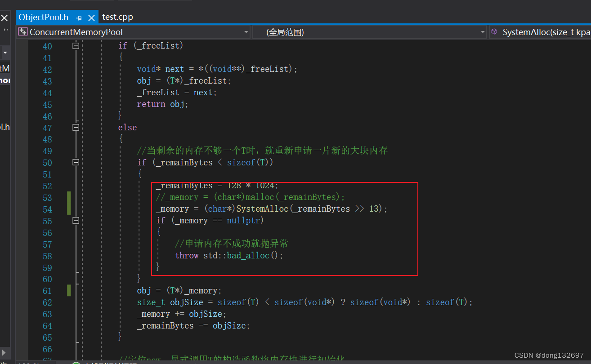This screenshot has width=591, height=364.
Task: Click the line '_freeList = next;'
Action: 177,93
